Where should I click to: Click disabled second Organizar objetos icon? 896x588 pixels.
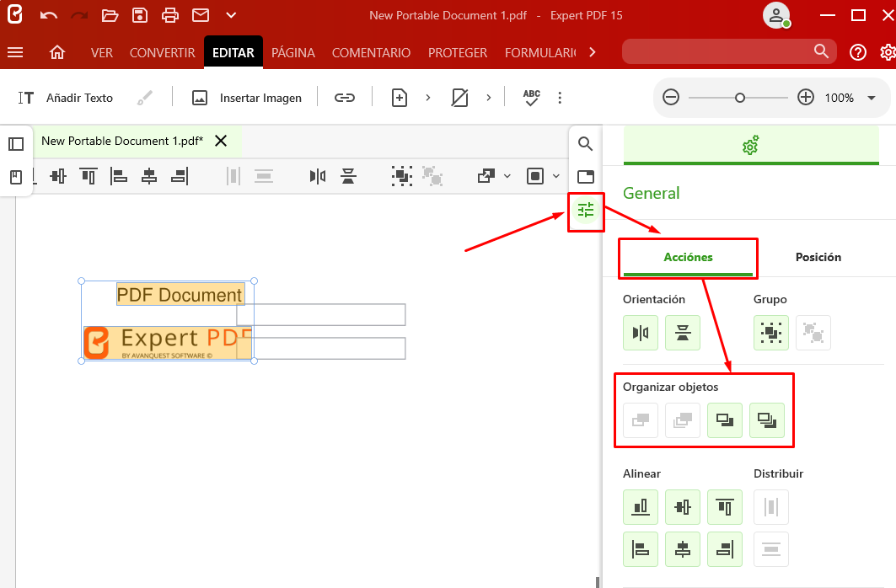pos(683,420)
